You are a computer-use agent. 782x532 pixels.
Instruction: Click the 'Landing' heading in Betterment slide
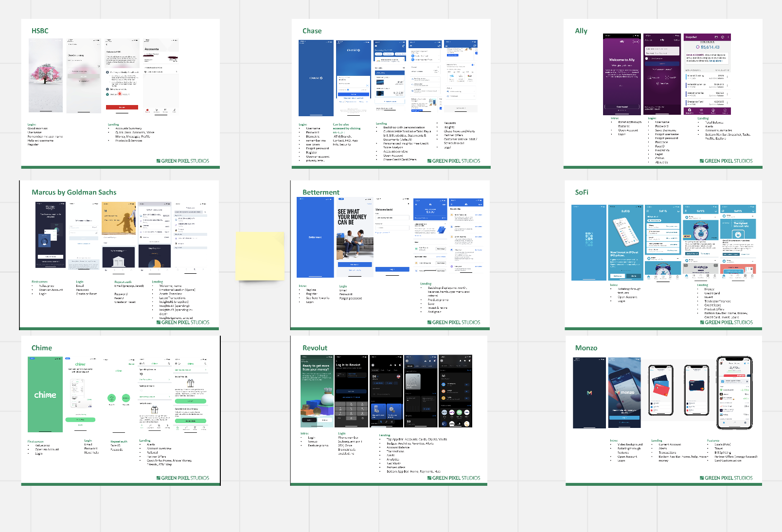(x=426, y=284)
